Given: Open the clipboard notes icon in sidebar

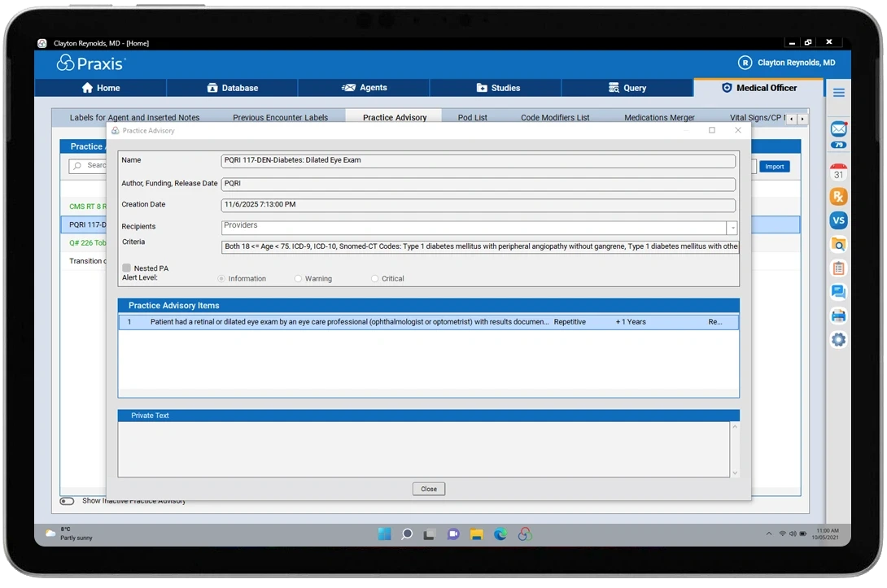Looking at the screenshot, I should coord(839,268).
